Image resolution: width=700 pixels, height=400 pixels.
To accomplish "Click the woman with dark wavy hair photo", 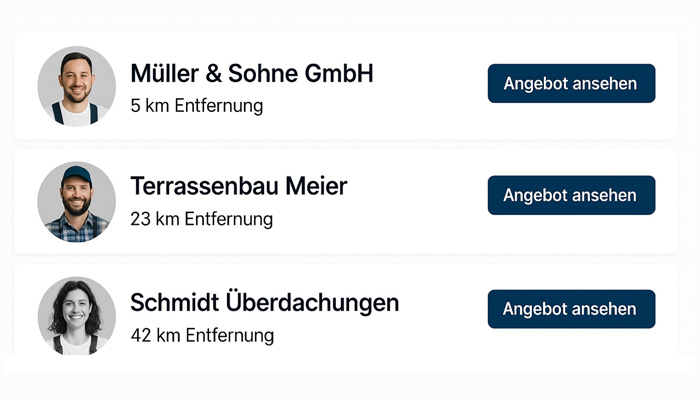I will (76, 316).
